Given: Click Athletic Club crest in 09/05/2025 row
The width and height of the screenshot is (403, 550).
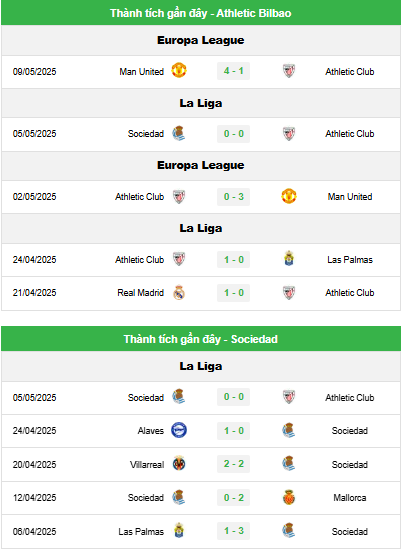Looking at the screenshot, I should (289, 71).
